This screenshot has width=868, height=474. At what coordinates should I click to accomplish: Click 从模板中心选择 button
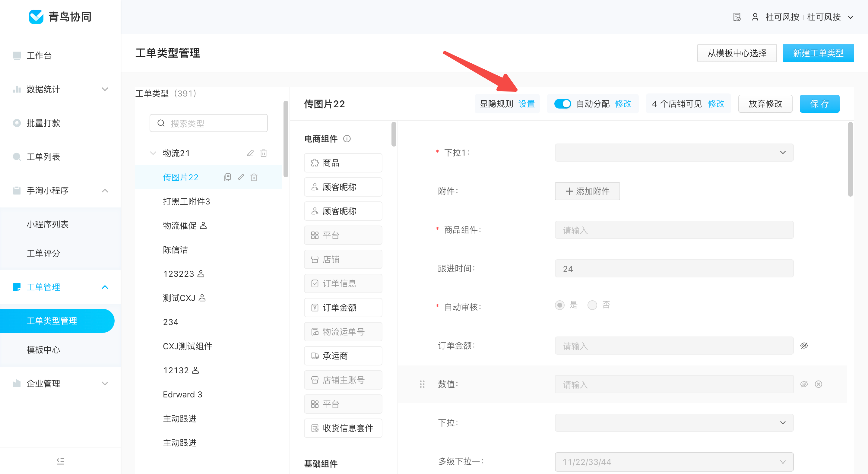click(737, 53)
